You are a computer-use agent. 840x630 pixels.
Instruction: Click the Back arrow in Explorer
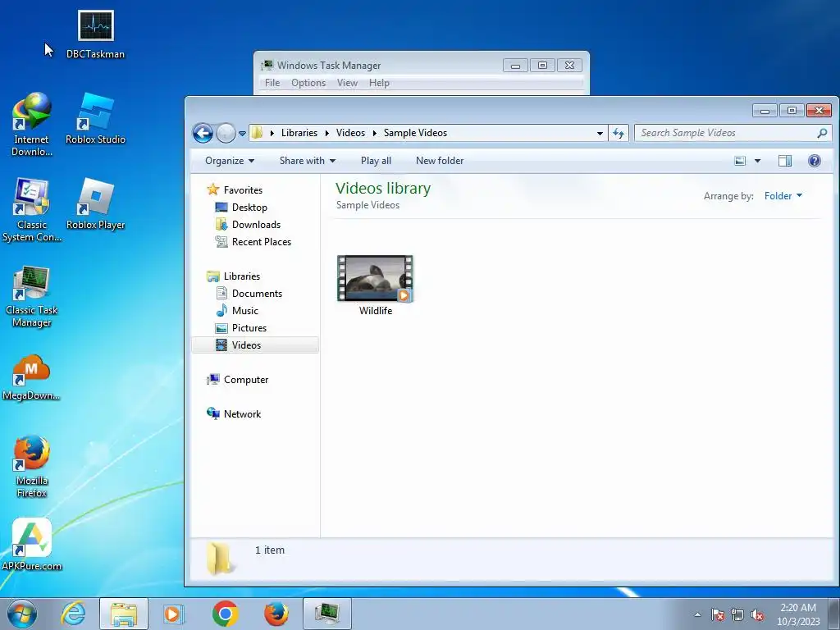click(203, 133)
